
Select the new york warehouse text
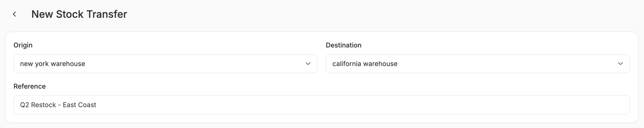(53, 64)
